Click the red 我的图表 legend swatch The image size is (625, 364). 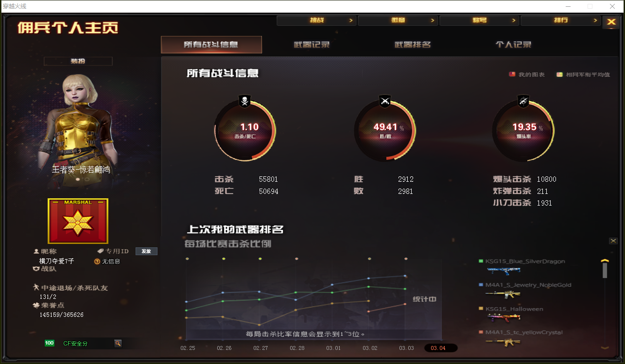(512, 74)
